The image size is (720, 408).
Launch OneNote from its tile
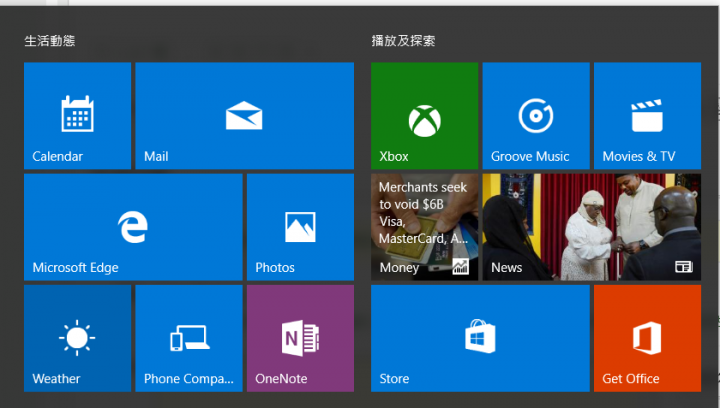coord(300,338)
